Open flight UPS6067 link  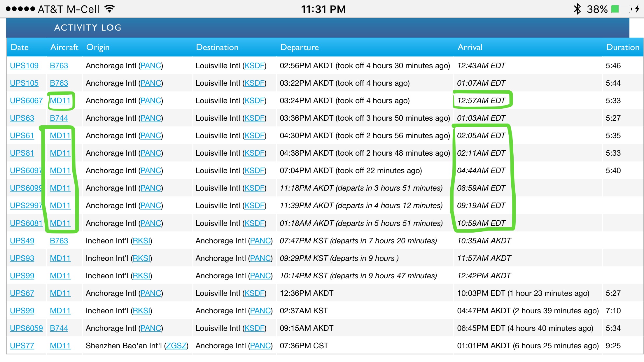[x=26, y=101]
